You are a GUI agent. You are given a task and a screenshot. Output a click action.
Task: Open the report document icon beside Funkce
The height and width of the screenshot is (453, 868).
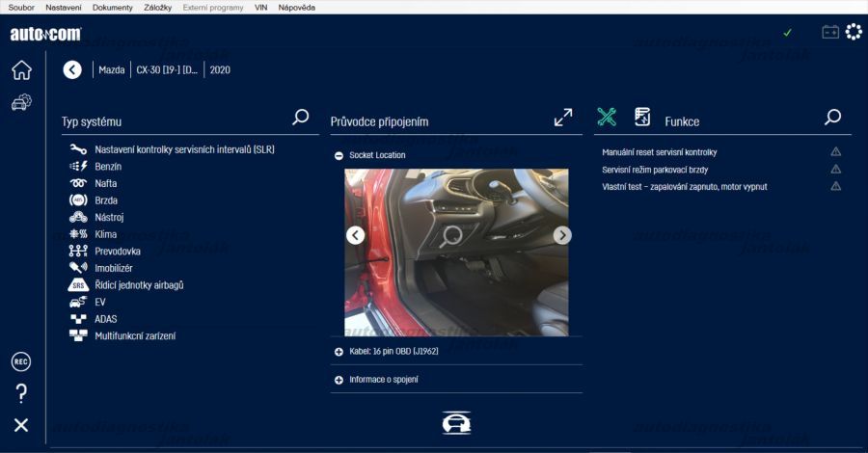coord(642,117)
